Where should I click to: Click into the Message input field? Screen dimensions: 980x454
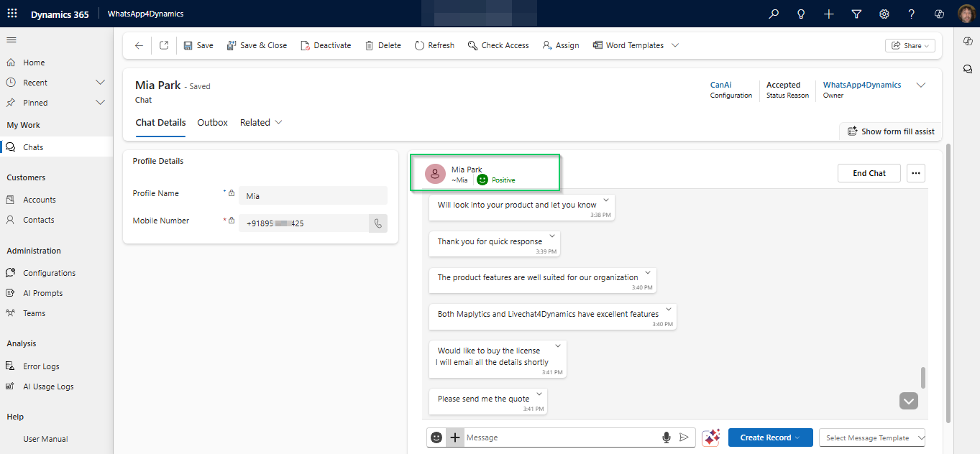[561, 437]
